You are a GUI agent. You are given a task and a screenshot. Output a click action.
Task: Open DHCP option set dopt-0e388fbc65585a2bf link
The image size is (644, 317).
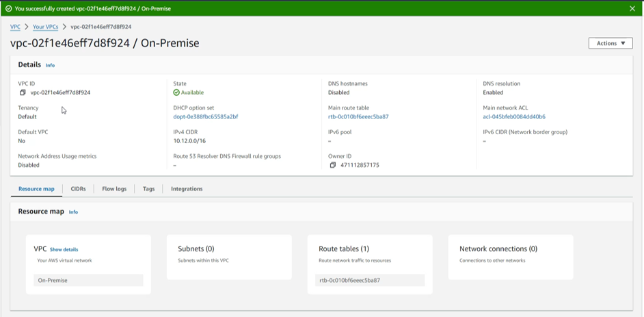click(x=206, y=116)
